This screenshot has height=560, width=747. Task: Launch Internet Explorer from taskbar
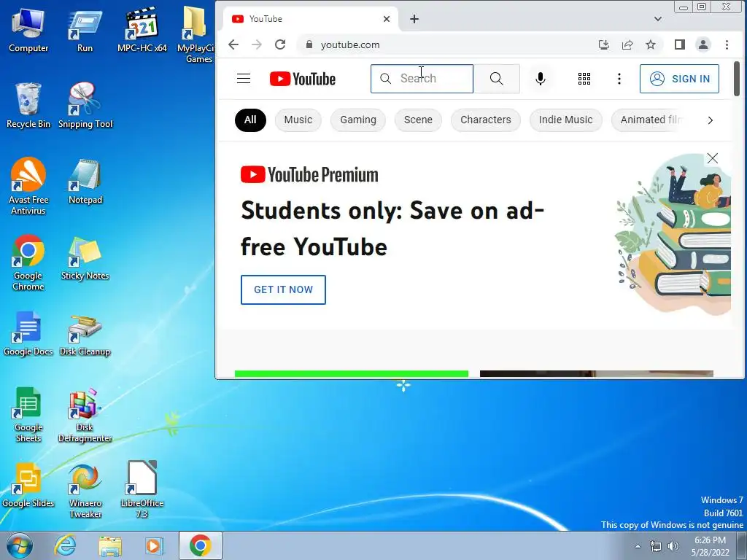tap(65, 545)
